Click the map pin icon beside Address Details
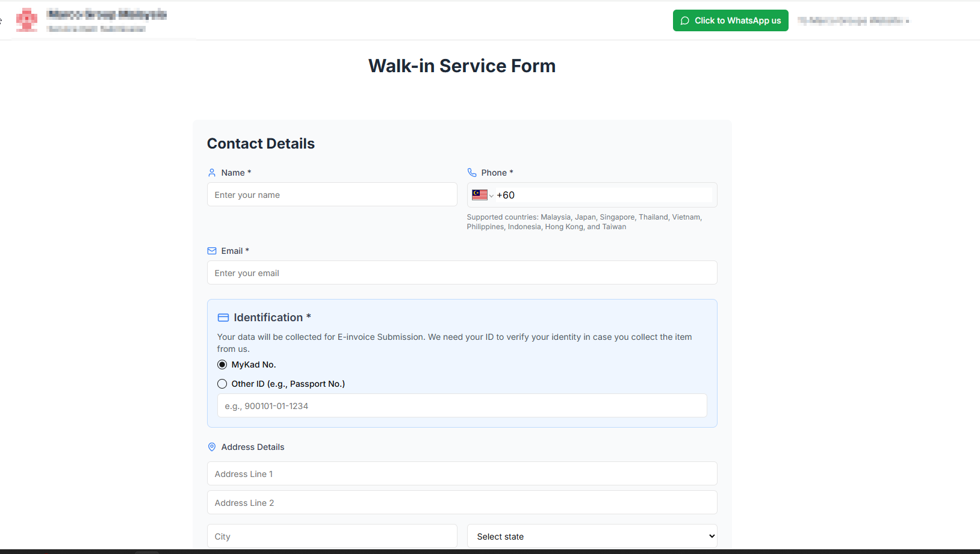The width and height of the screenshot is (980, 554). tap(212, 447)
